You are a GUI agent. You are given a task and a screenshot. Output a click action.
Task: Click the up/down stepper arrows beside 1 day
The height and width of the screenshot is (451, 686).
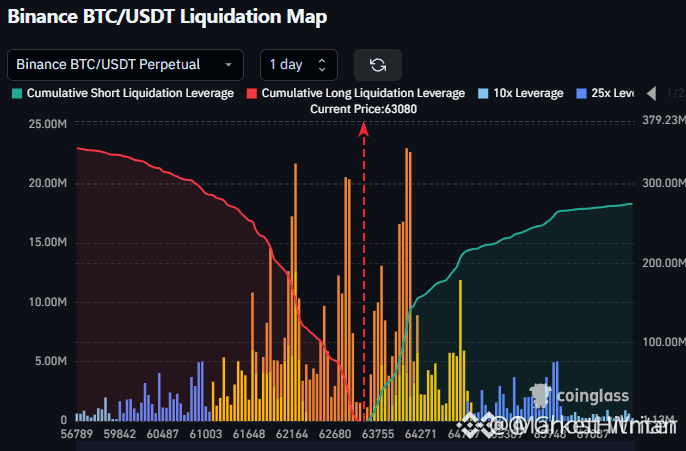(322, 65)
